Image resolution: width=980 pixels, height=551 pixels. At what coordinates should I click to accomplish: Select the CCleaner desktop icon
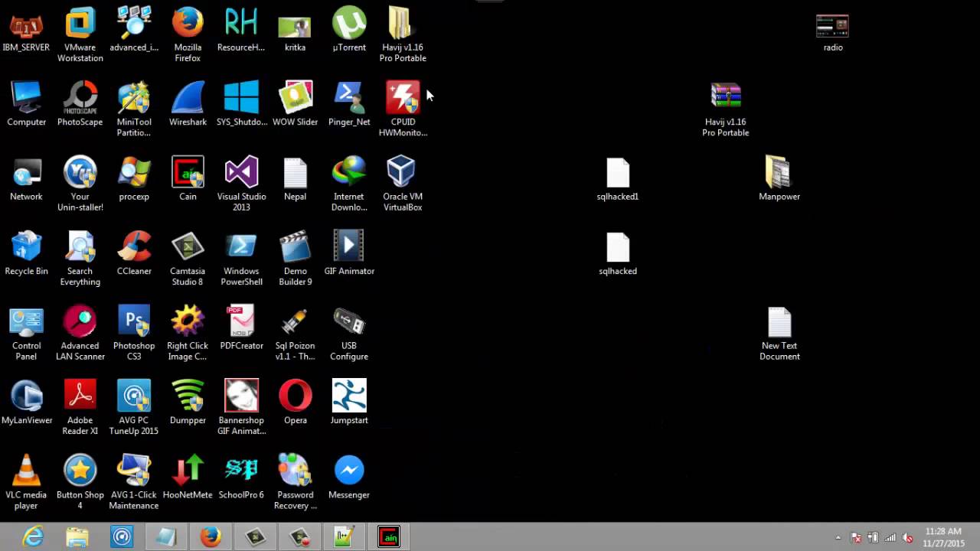[134, 254]
